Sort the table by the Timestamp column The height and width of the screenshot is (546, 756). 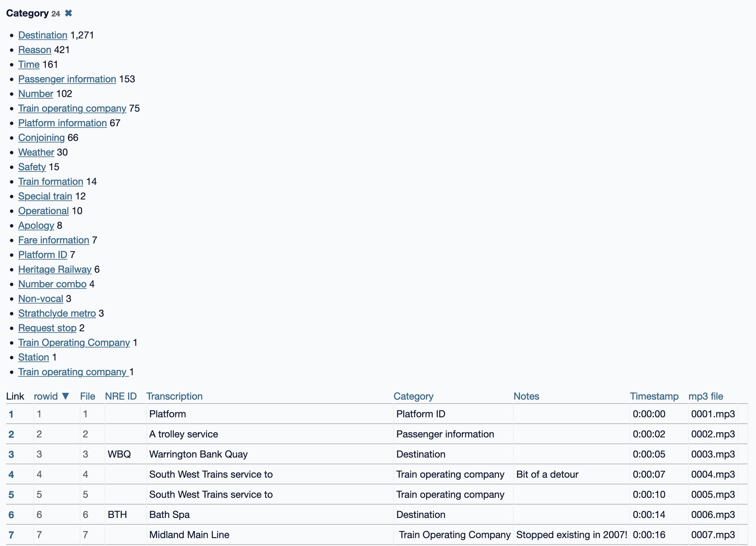point(654,396)
